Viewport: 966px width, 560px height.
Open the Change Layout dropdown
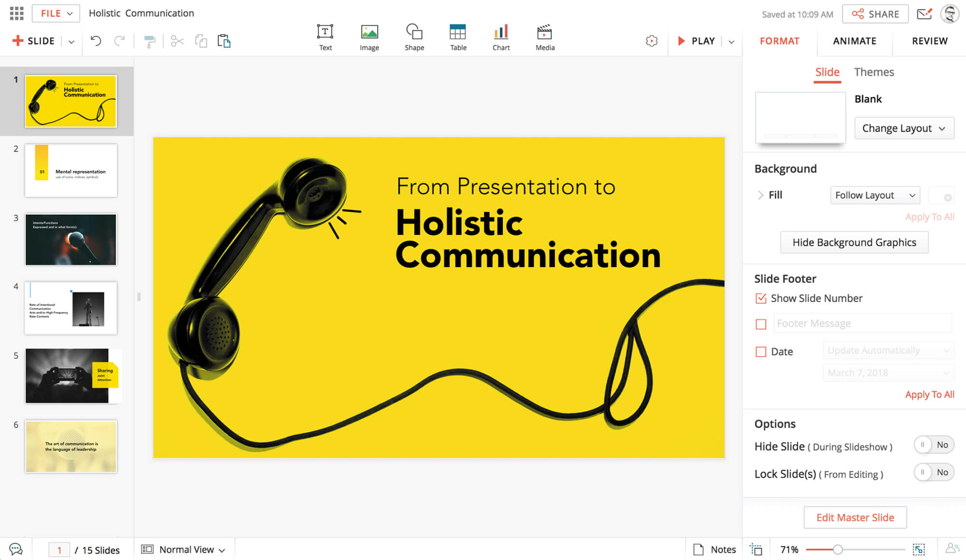904,128
